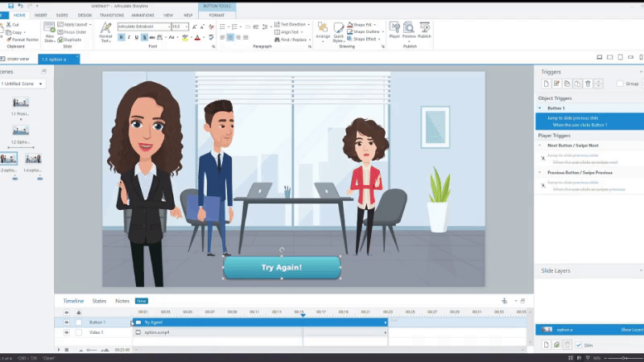Switch to the States tab
The width and height of the screenshot is (644, 362).
[100, 301]
